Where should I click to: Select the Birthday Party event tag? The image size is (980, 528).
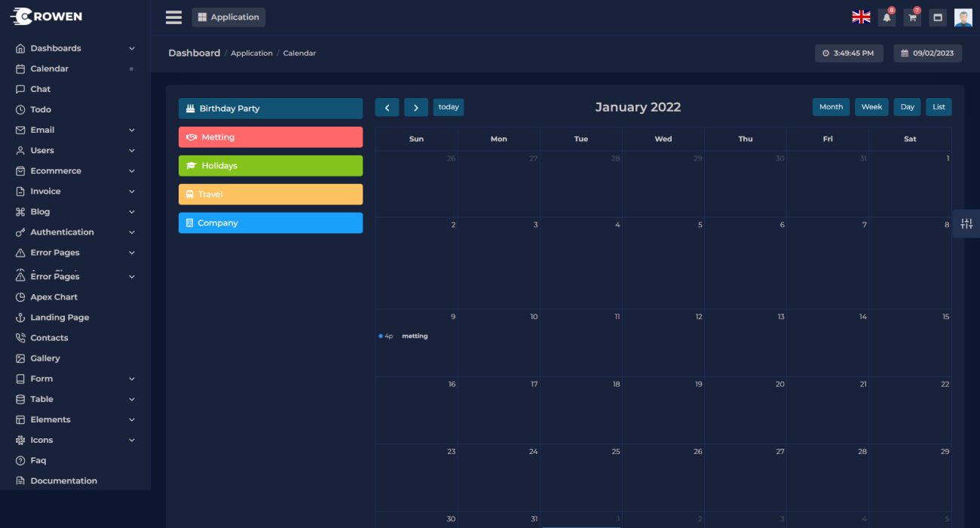pyautogui.click(x=271, y=109)
